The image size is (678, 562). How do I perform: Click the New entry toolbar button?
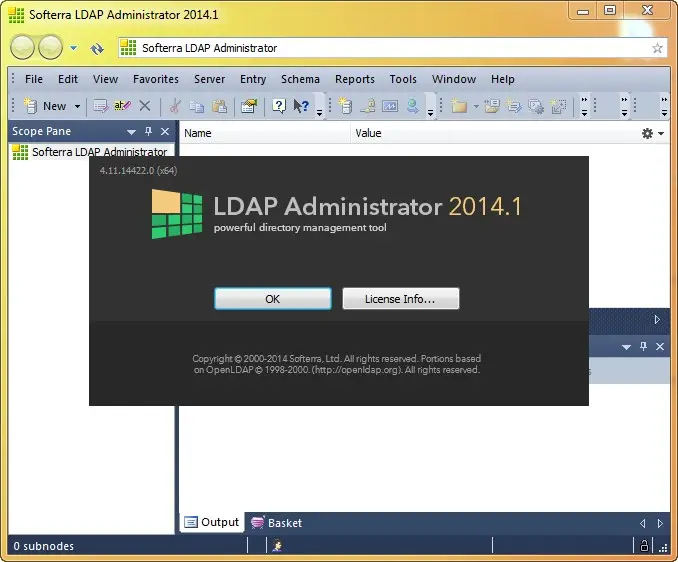click(x=45, y=106)
